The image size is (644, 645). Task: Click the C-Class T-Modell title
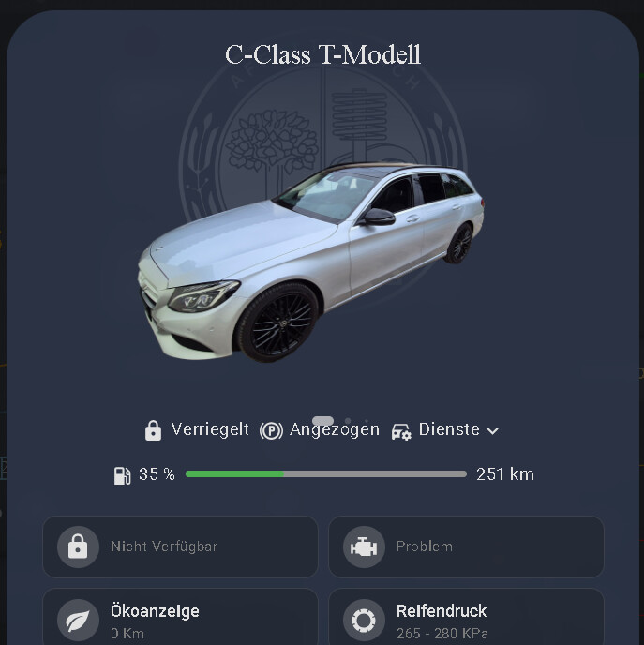[322, 54]
